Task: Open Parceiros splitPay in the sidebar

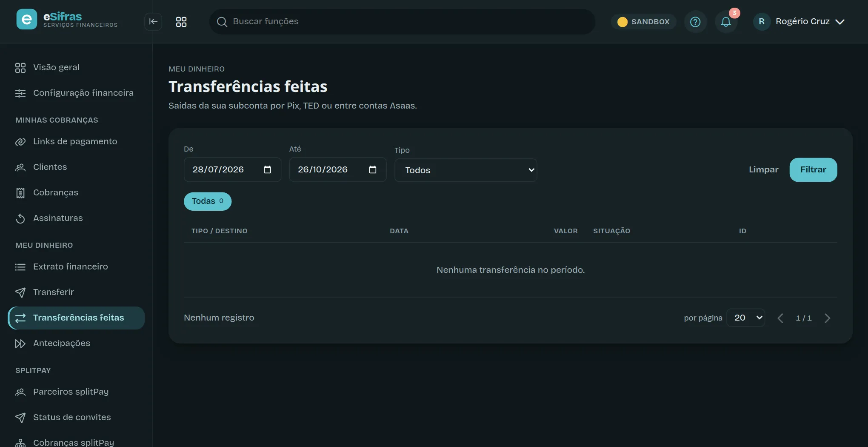Action: pos(76,392)
